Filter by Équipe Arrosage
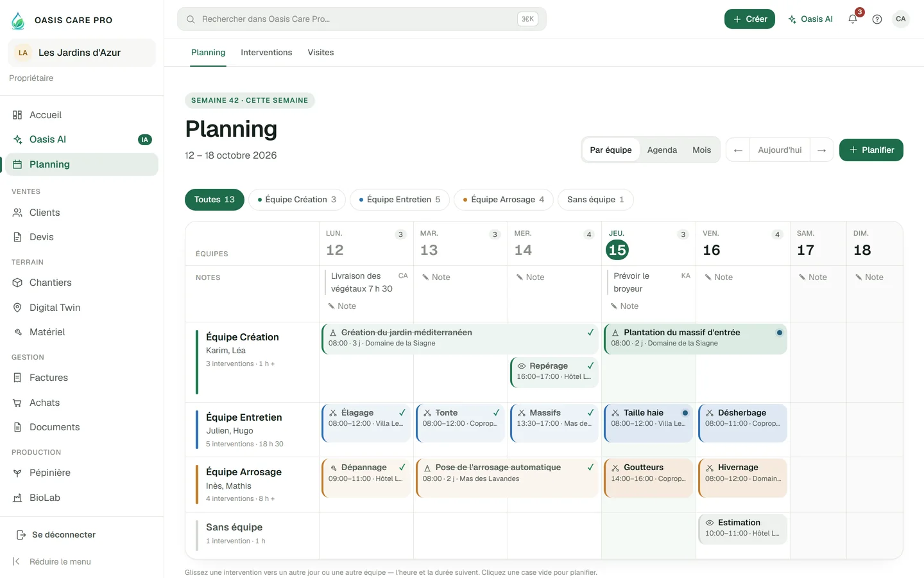 pos(504,200)
